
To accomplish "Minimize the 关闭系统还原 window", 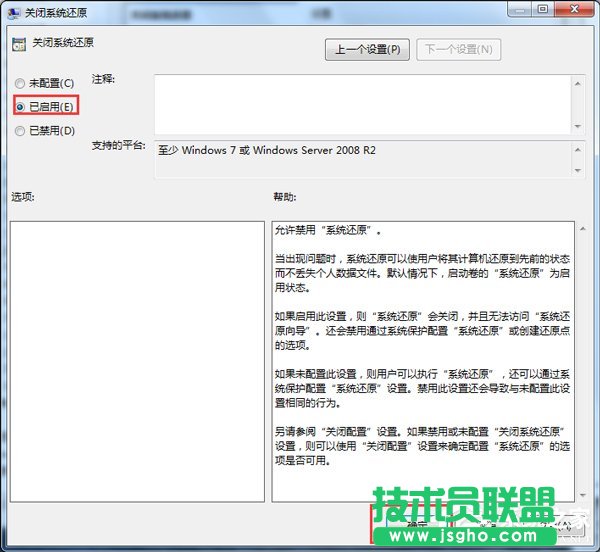I will 519,10.
